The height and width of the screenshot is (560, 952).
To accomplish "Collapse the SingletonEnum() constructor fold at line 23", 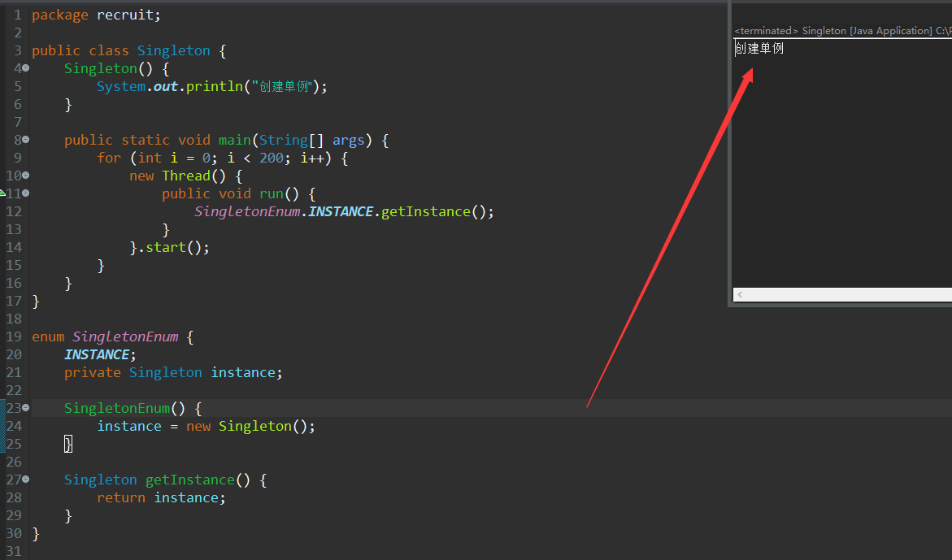I will [x=25, y=408].
